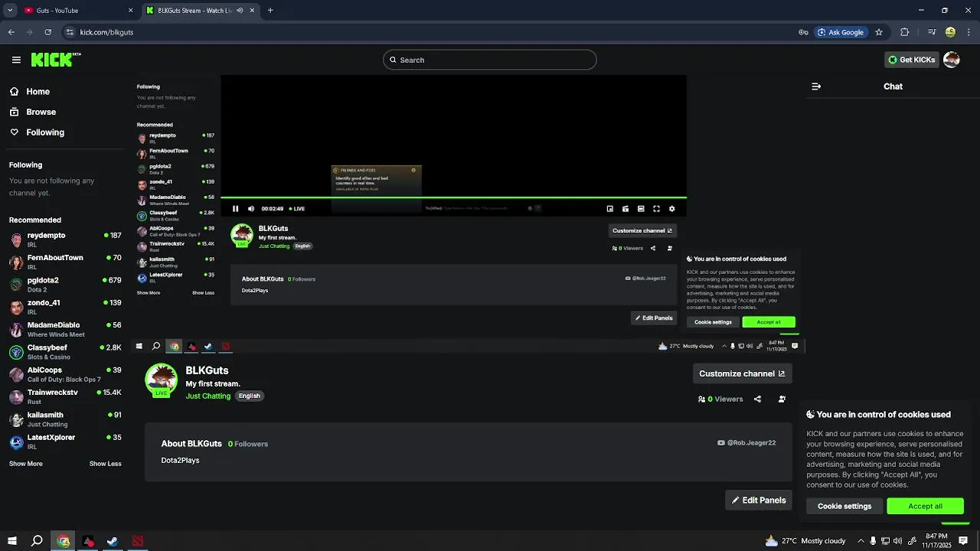Click the smaller Customize channel button
980x551 pixels.
point(642,230)
